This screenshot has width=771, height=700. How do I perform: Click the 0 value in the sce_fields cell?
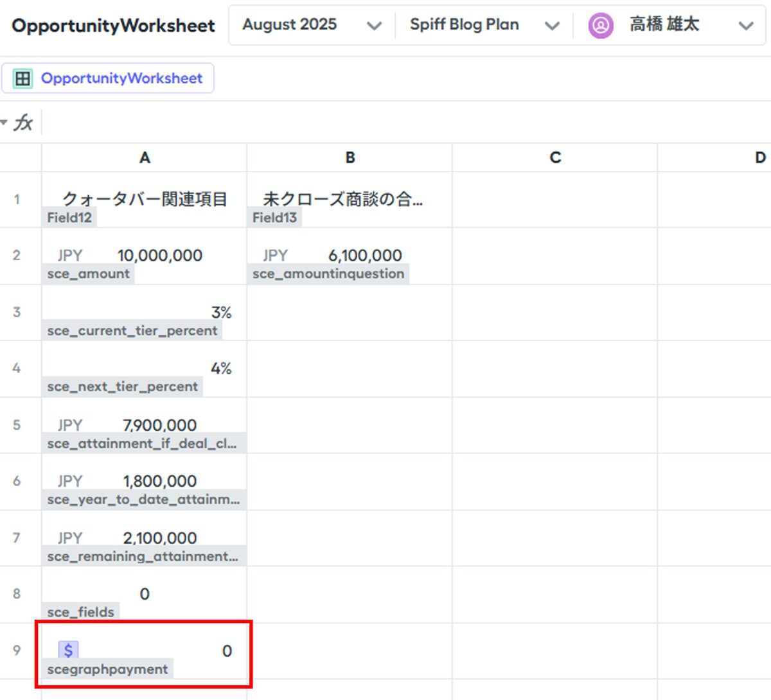click(x=145, y=594)
